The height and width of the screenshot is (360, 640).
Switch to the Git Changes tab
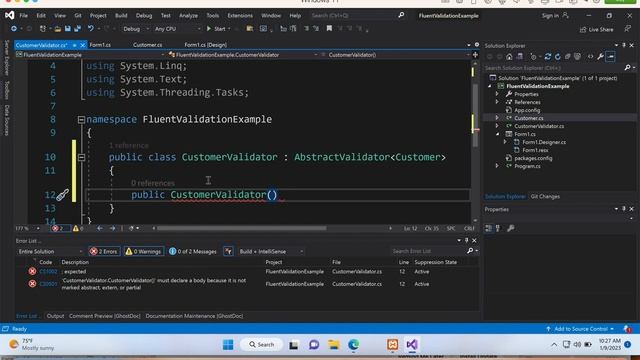point(545,197)
